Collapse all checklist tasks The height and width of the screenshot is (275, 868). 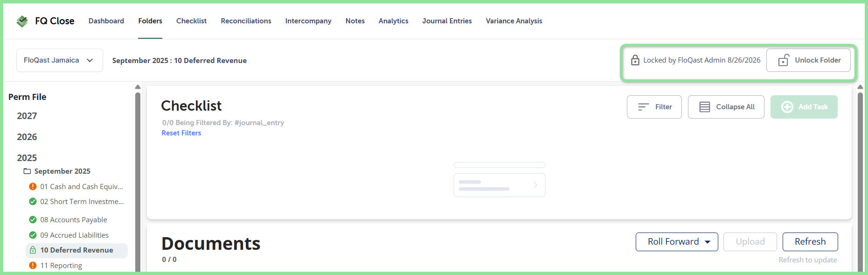pyautogui.click(x=726, y=107)
